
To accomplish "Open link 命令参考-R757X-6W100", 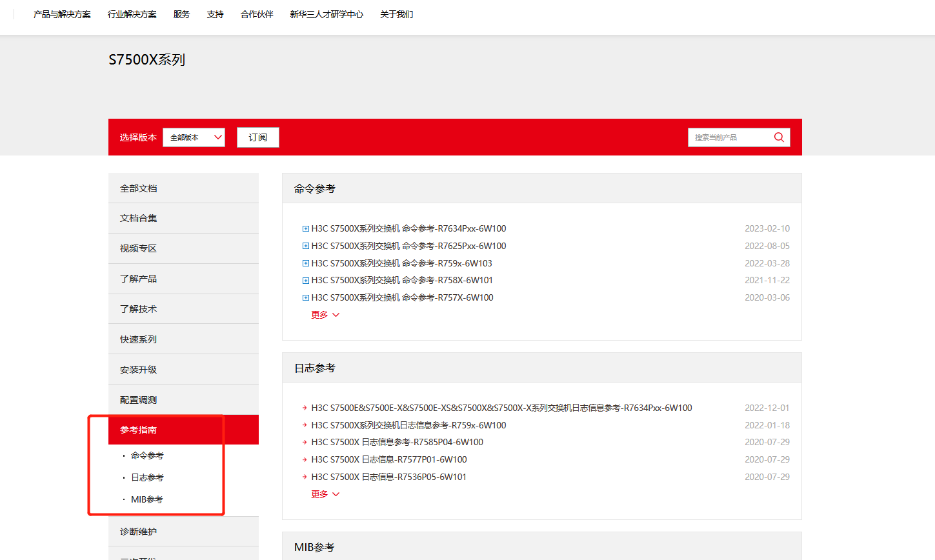I will [x=402, y=297].
